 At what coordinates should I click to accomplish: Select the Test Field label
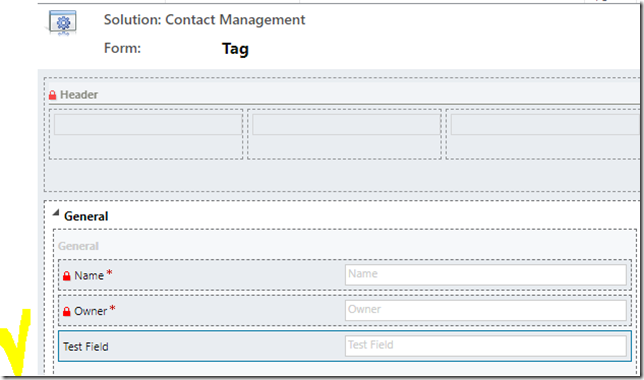(x=85, y=347)
